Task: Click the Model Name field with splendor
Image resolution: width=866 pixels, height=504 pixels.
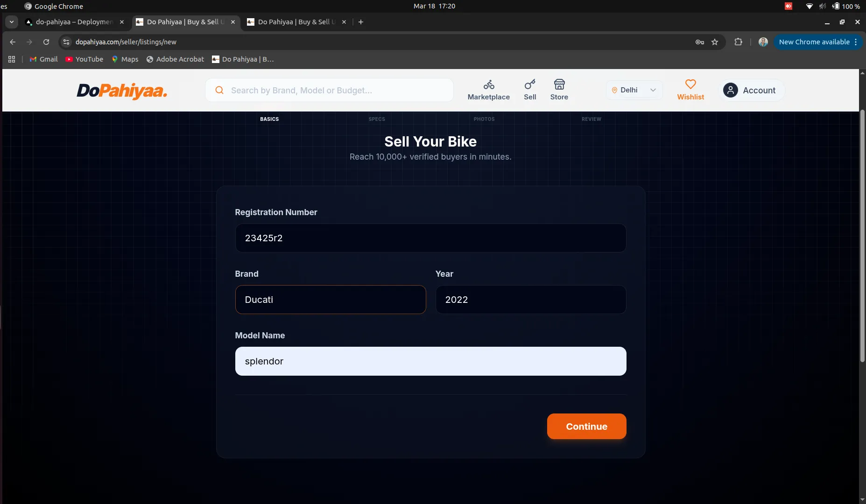Action: pyautogui.click(x=430, y=361)
